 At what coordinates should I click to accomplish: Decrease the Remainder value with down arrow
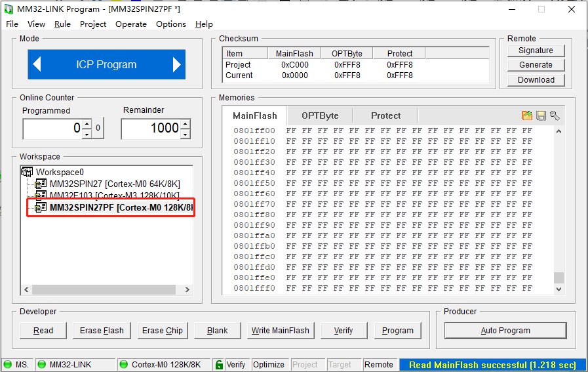[x=186, y=134]
